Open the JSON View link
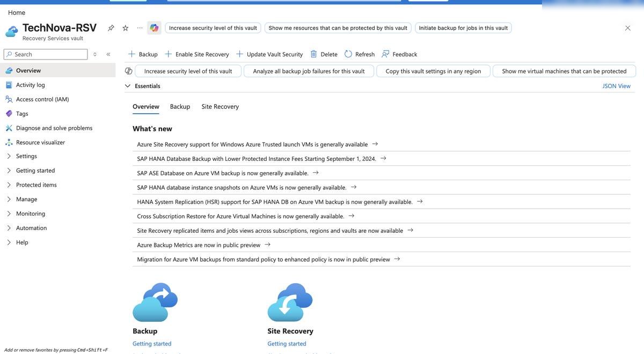 click(617, 86)
